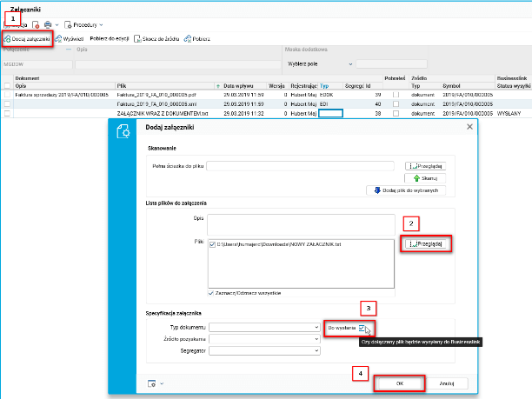Click the Połączenie field showing MGDDW
The height and width of the screenshot is (406, 532).
tap(37, 64)
